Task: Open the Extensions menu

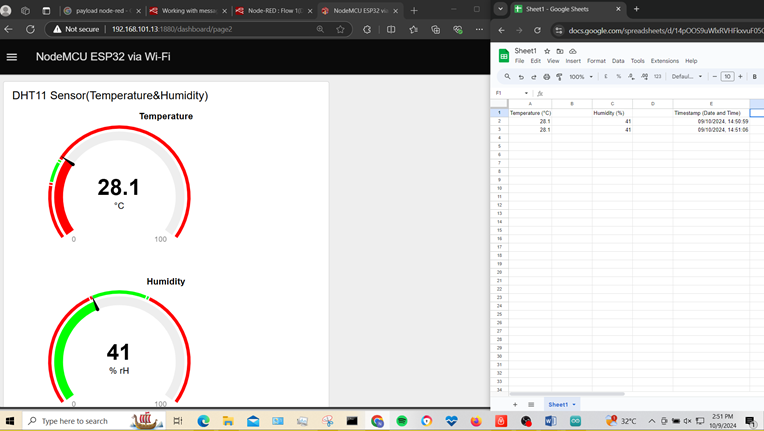Action: (664, 61)
